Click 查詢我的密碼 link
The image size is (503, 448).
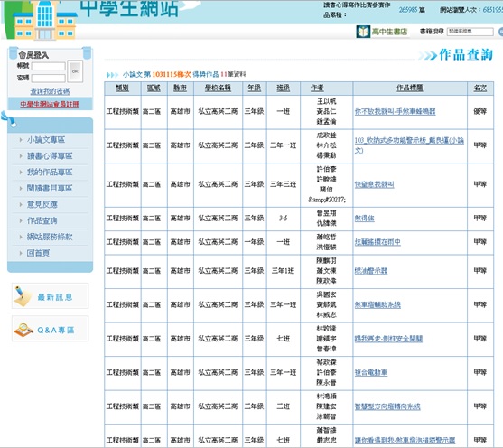(50, 91)
